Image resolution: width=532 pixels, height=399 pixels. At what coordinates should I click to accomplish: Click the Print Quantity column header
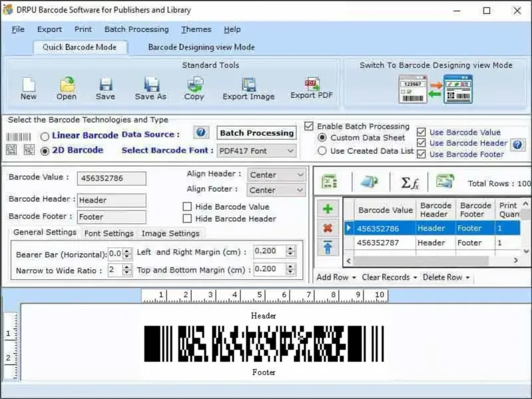tap(508, 209)
